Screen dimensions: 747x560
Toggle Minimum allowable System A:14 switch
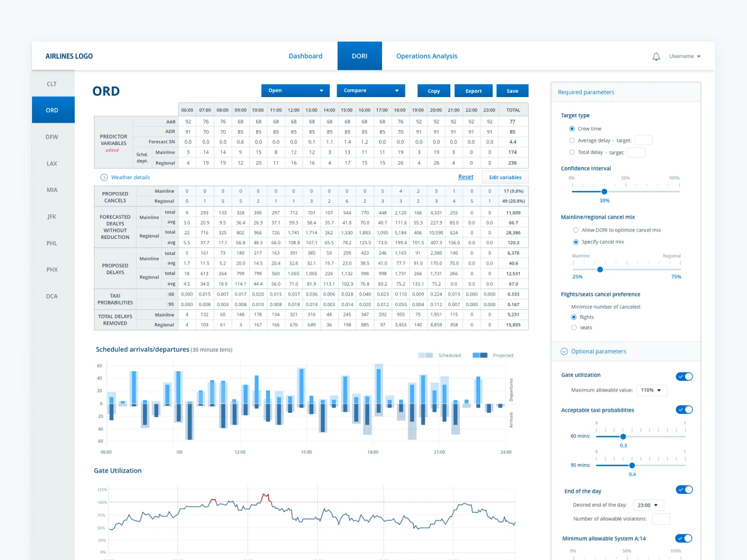pyautogui.click(x=684, y=538)
